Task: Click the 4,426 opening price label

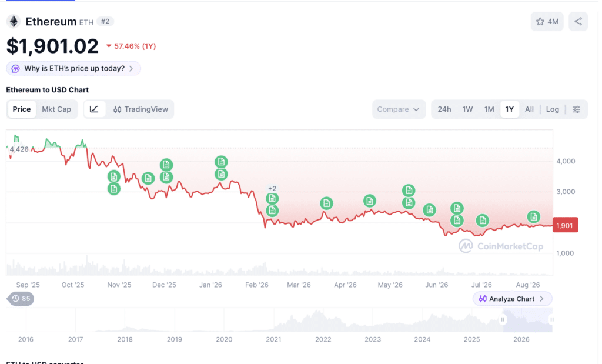Action: pyautogui.click(x=19, y=149)
